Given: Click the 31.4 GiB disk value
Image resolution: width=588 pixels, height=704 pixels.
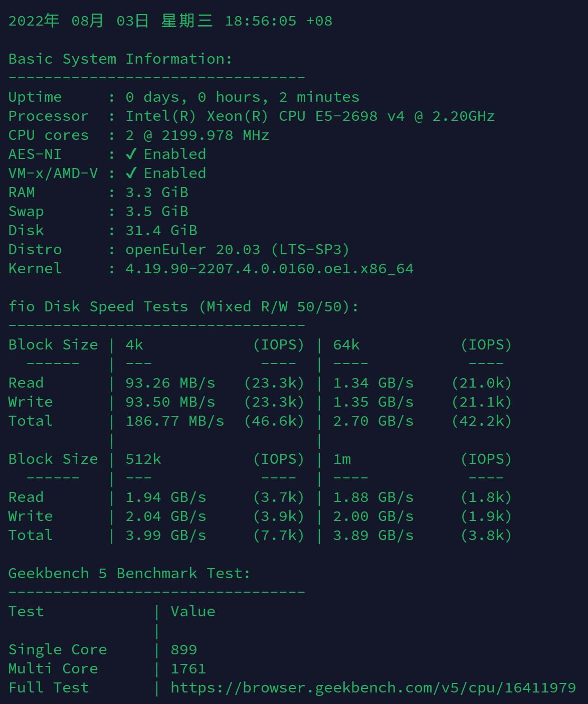Looking at the screenshot, I should point(161,231).
